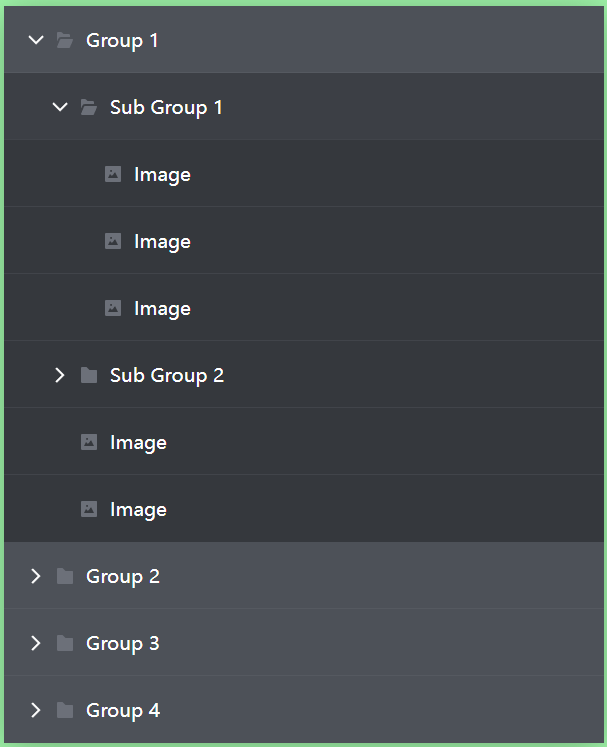Click the picture icon of the Image below Sub Group 2
This screenshot has width=607, height=747.
tap(89, 442)
